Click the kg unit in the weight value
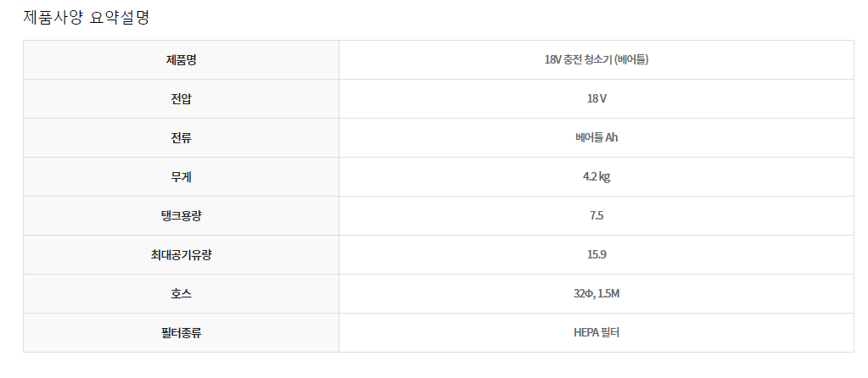The height and width of the screenshot is (378, 868). 604,177
